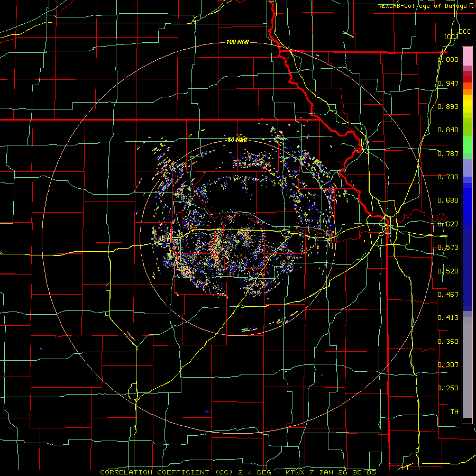
Task: Click the 0.413 scale value
Action: click(x=448, y=318)
